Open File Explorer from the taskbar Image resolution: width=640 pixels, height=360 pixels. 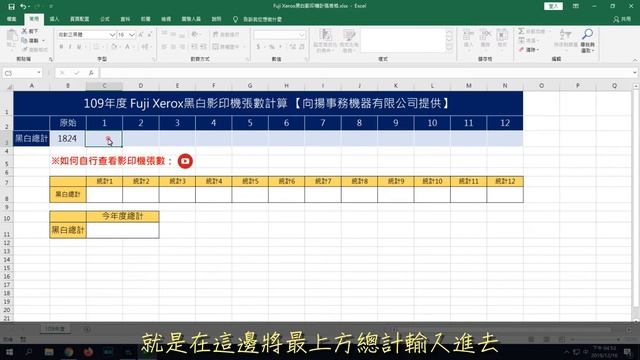[x=49, y=352]
